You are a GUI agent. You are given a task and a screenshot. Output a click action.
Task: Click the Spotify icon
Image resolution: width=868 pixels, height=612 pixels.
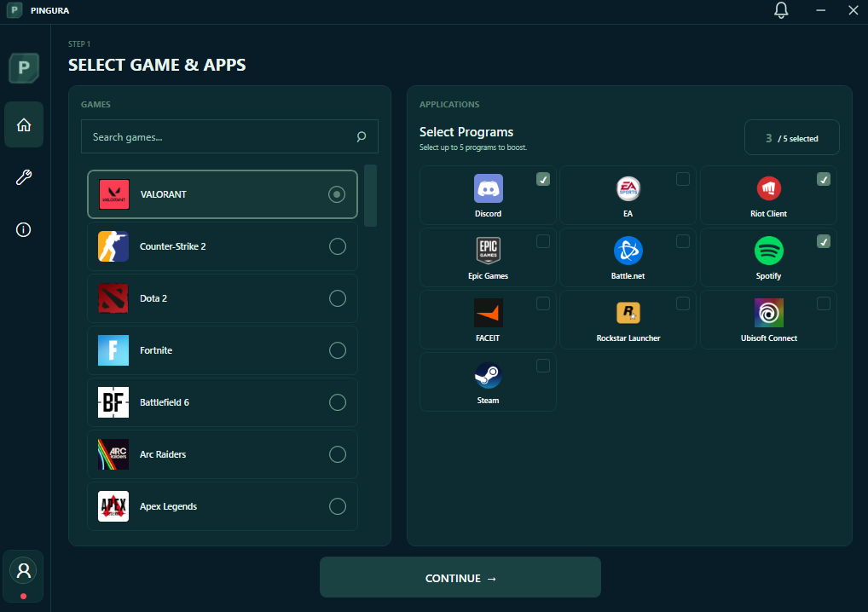pos(769,251)
